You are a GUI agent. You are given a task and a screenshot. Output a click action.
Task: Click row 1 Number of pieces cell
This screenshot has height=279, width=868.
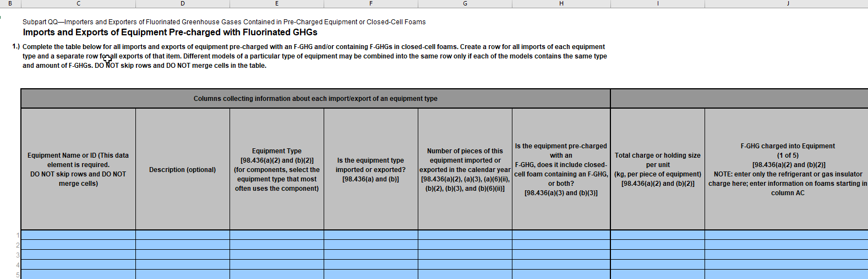point(465,235)
